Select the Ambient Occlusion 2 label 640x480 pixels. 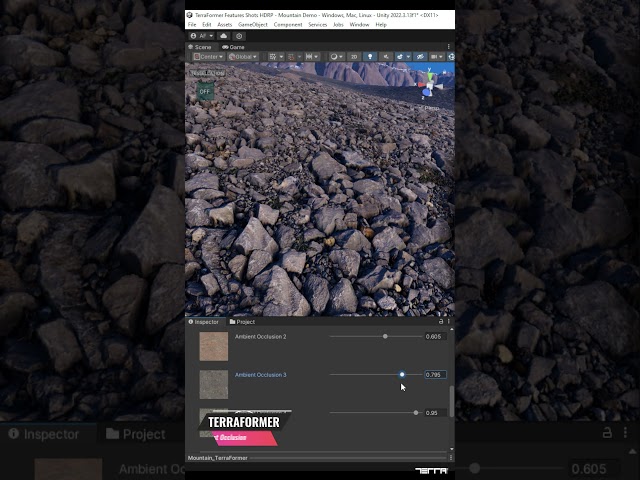tap(260, 336)
